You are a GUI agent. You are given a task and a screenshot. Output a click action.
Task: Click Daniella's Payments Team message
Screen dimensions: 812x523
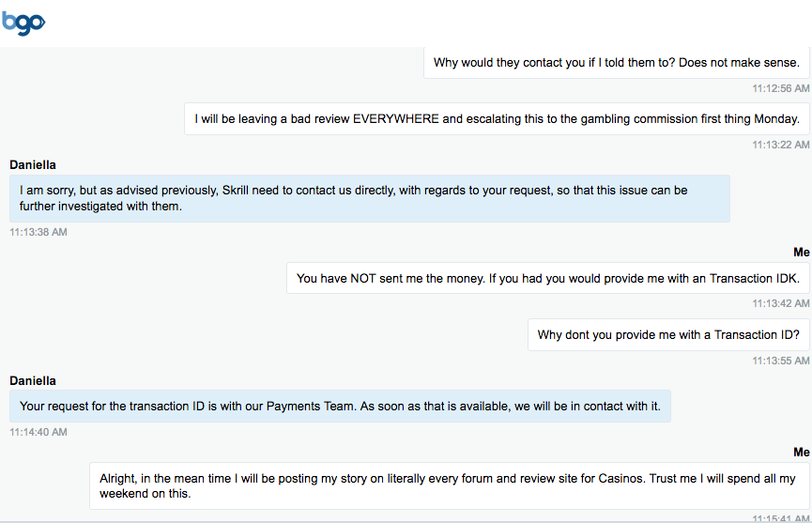[x=340, y=406]
